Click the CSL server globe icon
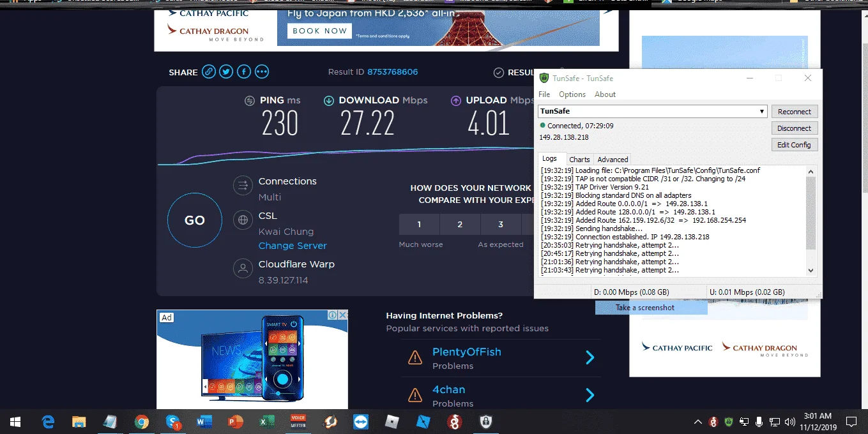The height and width of the screenshot is (434, 868). tap(243, 220)
